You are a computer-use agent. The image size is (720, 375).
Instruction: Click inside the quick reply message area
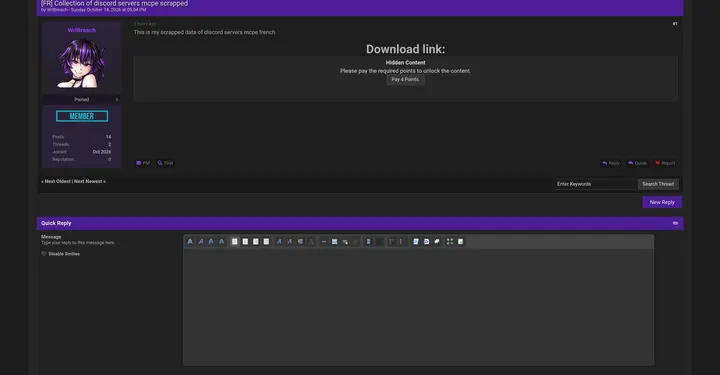[x=418, y=307]
